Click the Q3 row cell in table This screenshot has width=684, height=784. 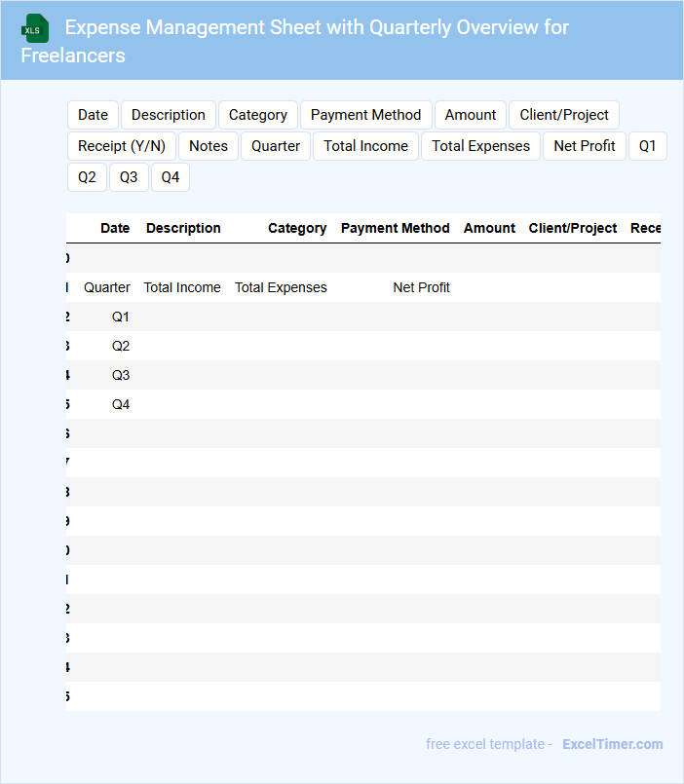click(121, 375)
